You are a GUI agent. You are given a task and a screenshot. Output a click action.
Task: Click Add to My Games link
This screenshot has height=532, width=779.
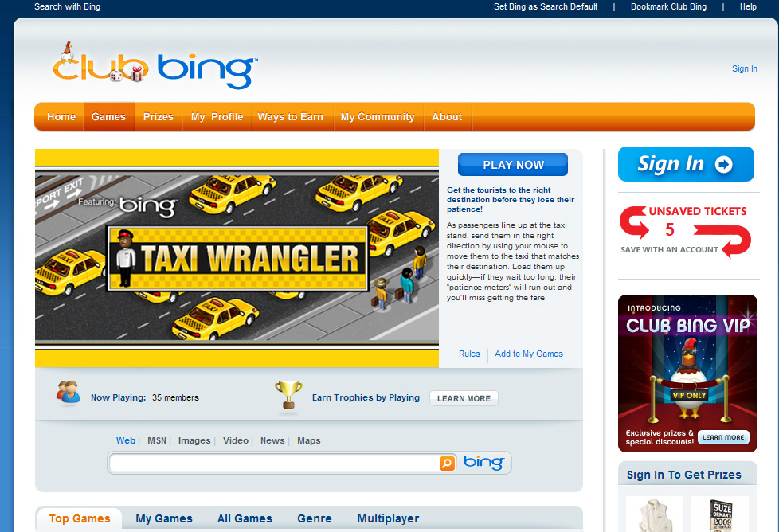click(529, 354)
